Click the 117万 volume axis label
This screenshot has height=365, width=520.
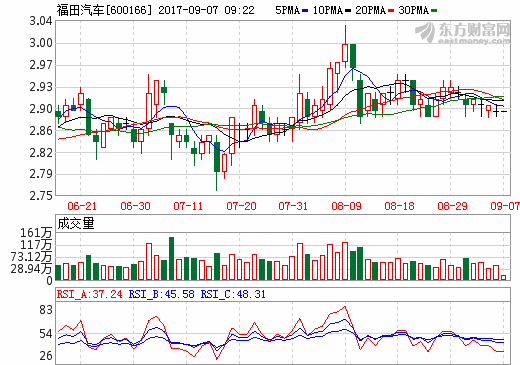(36, 245)
